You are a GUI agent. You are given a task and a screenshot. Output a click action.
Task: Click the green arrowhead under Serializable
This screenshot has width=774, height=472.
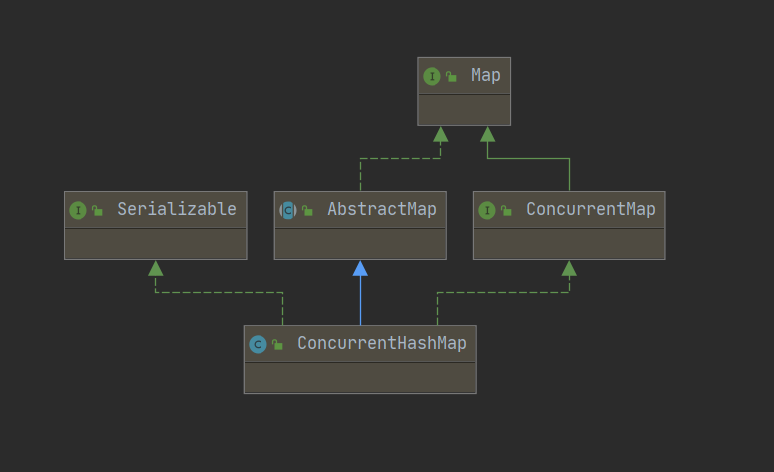[155, 269]
